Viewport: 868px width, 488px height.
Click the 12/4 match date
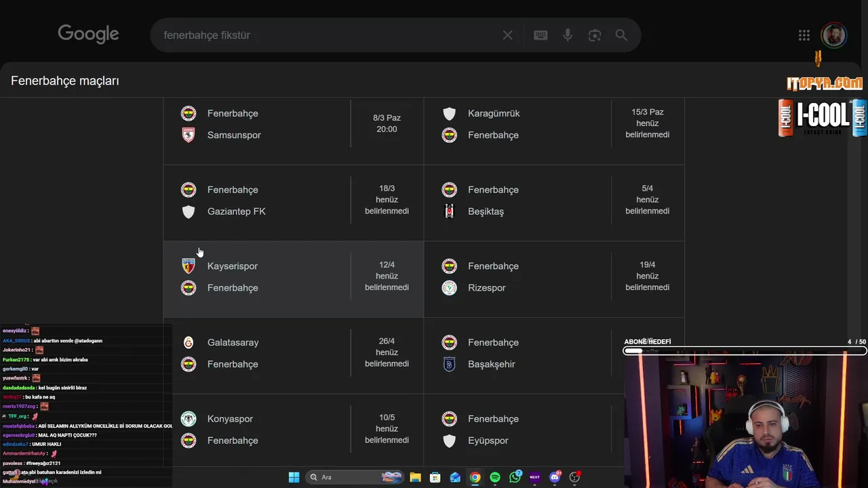[x=387, y=265]
